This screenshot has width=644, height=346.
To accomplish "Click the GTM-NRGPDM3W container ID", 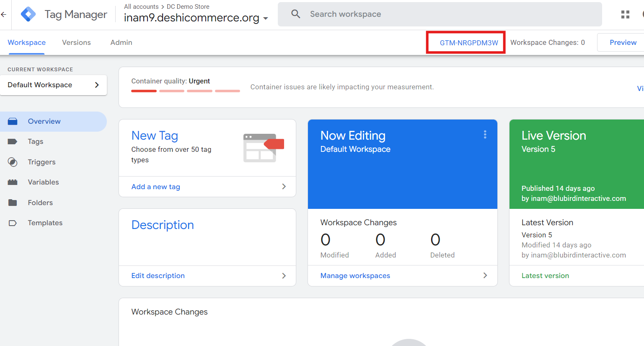I will click(x=469, y=43).
